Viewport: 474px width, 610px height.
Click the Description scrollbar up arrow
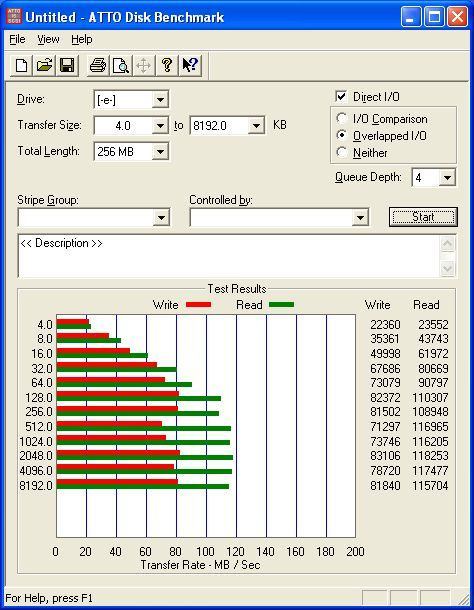(x=448, y=244)
